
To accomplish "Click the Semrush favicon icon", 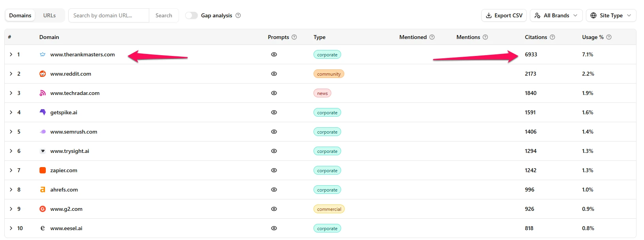I will [x=43, y=132].
